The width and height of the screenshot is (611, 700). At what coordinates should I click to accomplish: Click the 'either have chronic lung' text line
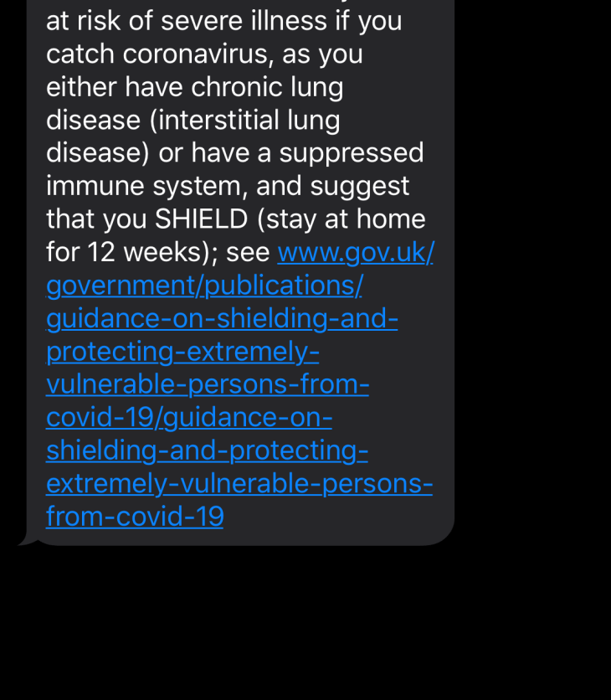click(194, 87)
